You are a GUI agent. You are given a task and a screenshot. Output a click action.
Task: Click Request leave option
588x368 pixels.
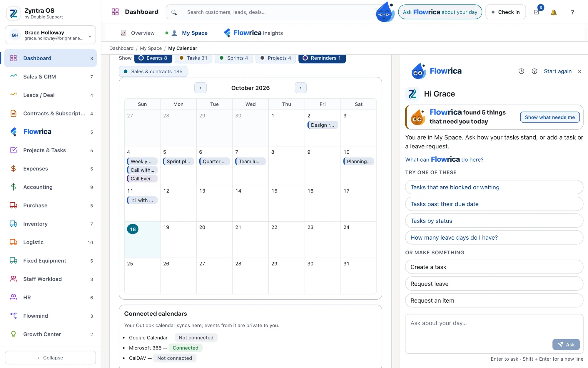(x=494, y=284)
